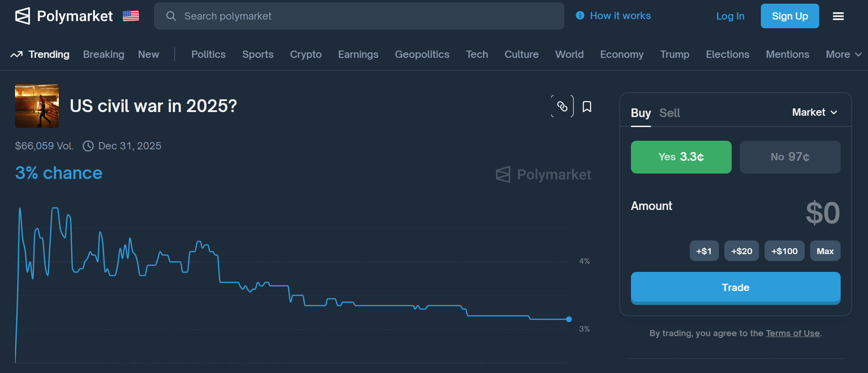Bookmark the US civil war market
Screen dimensions: 868x373
[587, 107]
